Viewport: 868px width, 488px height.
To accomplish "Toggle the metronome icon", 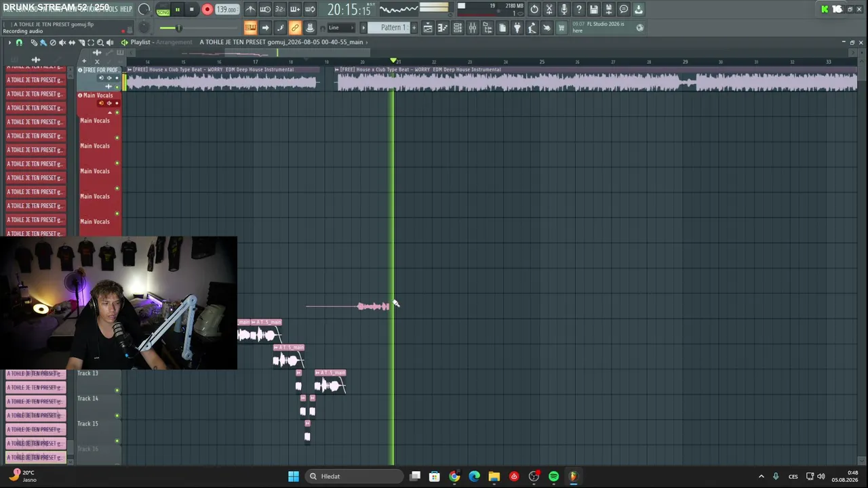I will pyautogui.click(x=250, y=9).
